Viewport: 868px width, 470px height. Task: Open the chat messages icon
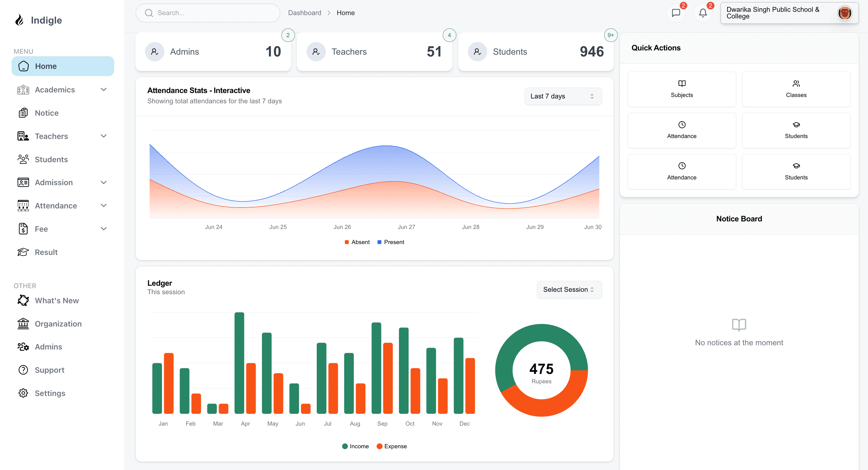[675, 13]
